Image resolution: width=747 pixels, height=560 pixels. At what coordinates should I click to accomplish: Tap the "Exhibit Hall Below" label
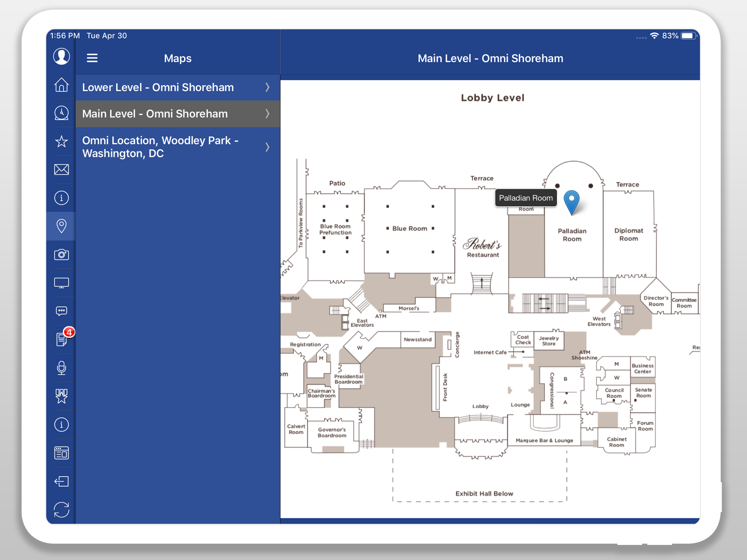(x=484, y=494)
